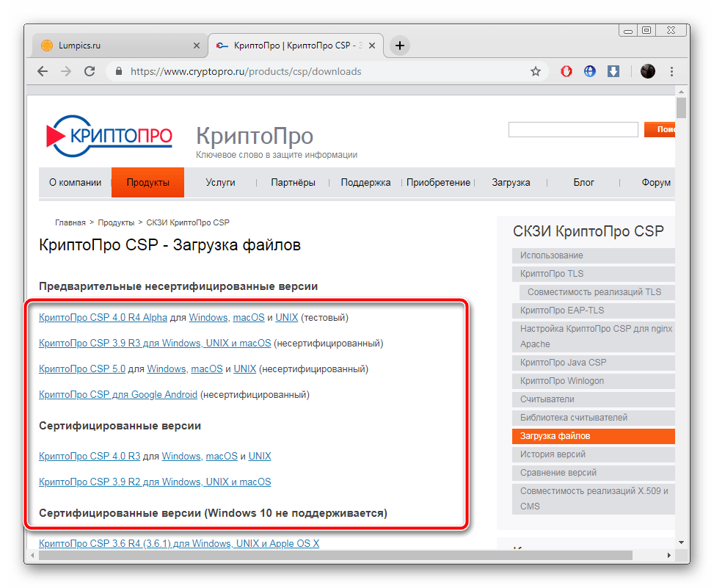Click the horizontal scrollbar at bottom
714x588 pixels.
tap(330, 556)
